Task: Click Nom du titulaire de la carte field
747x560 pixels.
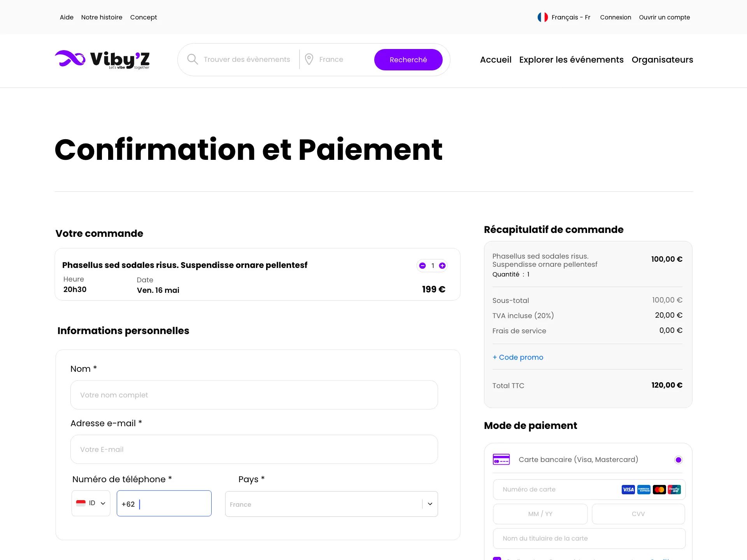Action: 589,538
